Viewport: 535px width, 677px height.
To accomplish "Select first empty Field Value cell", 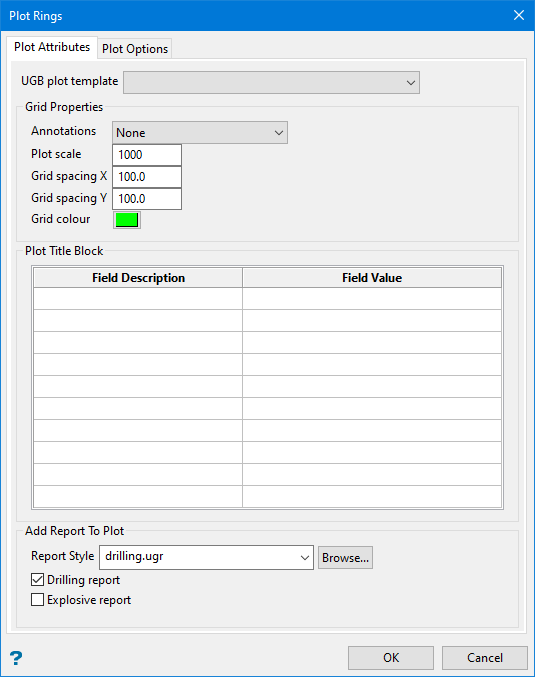I will coord(372,298).
